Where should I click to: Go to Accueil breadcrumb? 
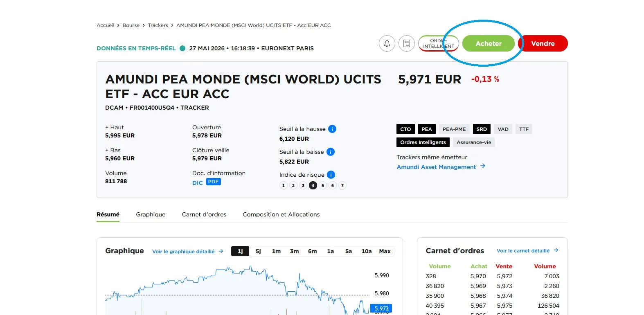(106, 25)
